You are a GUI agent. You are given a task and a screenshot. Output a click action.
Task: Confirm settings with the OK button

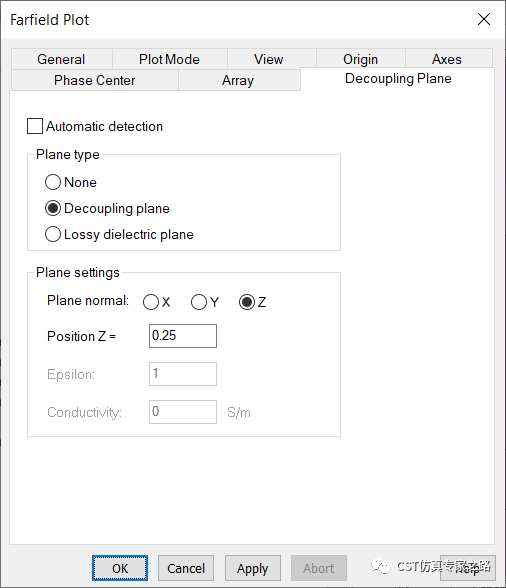(x=120, y=568)
